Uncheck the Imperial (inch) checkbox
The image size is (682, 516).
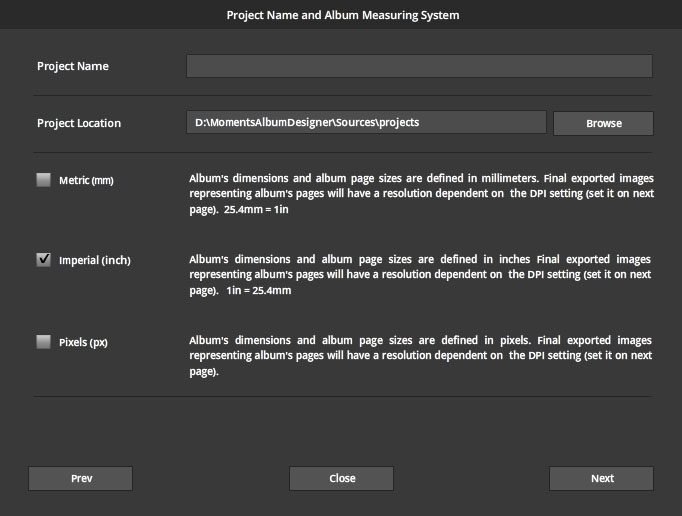(43, 260)
